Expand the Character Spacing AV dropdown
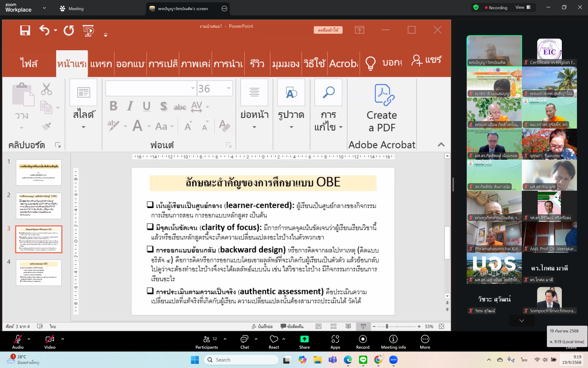Screen dimensions: 588x368 tap(207, 107)
